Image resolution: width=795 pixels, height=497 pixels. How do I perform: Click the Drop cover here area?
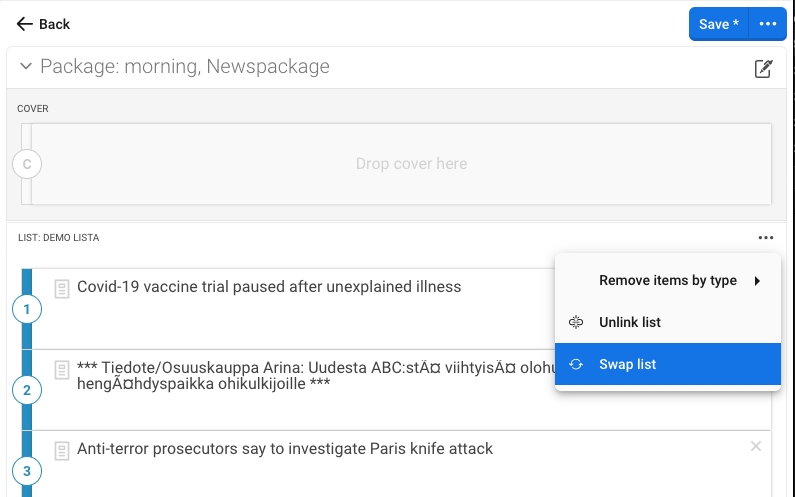tap(411, 164)
